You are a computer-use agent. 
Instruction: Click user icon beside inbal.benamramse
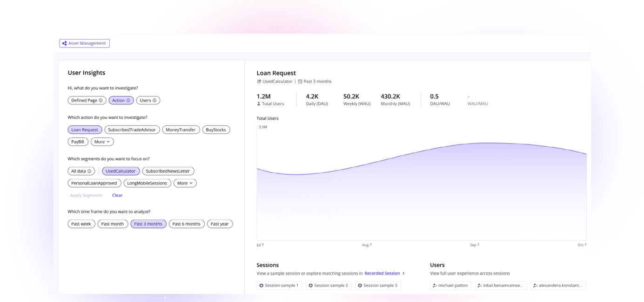pyautogui.click(x=479, y=285)
